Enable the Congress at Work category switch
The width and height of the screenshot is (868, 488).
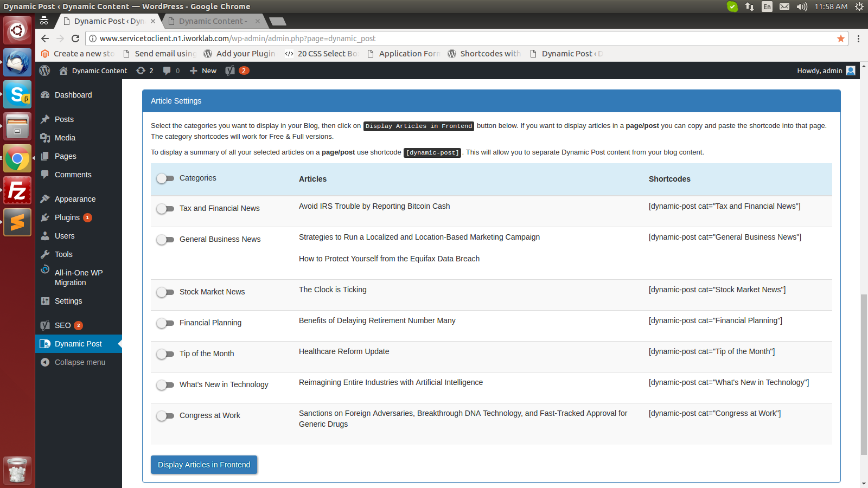tap(165, 416)
